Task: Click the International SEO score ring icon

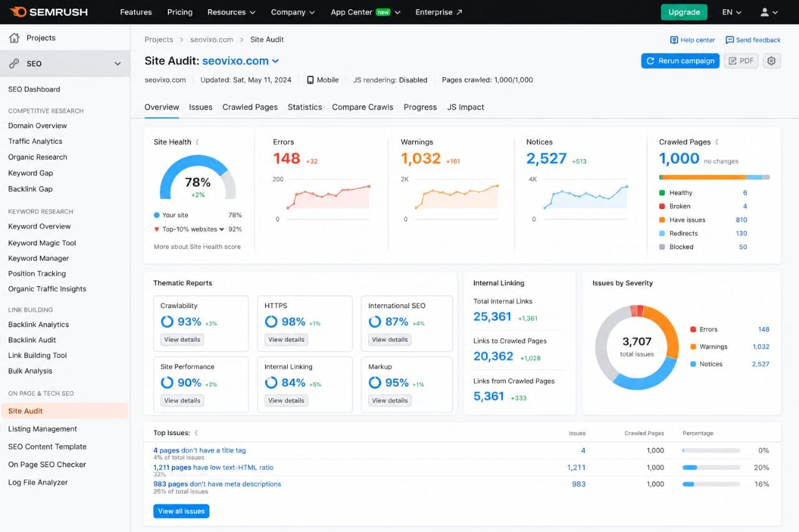Action: (375, 322)
